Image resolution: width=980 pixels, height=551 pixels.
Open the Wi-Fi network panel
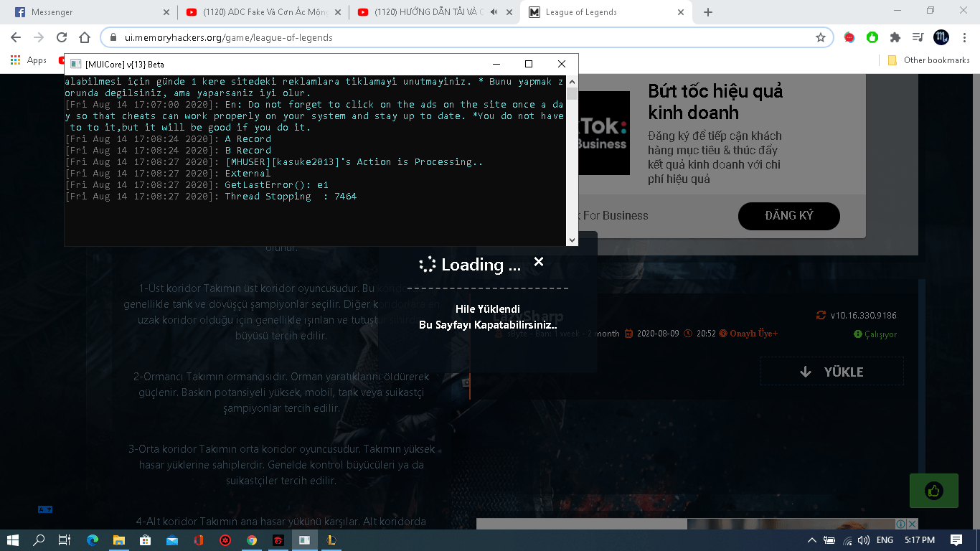click(847, 540)
